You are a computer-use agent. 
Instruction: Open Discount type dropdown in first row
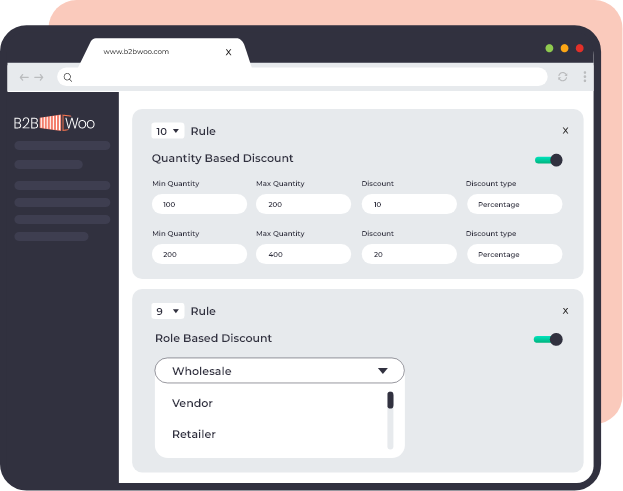pos(515,204)
